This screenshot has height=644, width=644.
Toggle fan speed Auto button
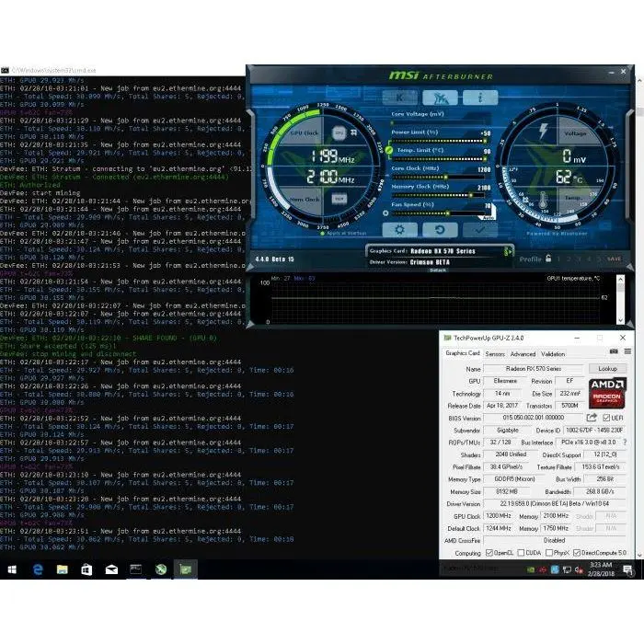(489, 216)
